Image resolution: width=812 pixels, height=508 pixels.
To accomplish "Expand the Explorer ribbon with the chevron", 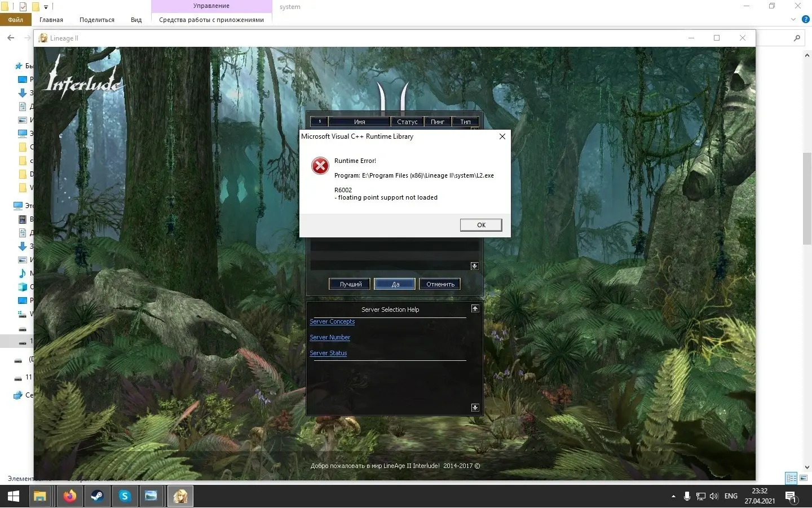I will 793,19.
